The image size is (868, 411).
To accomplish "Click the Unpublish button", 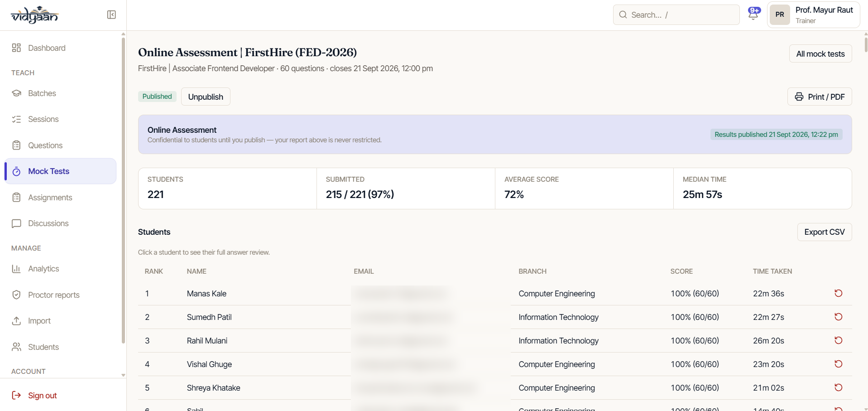I will point(206,97).
